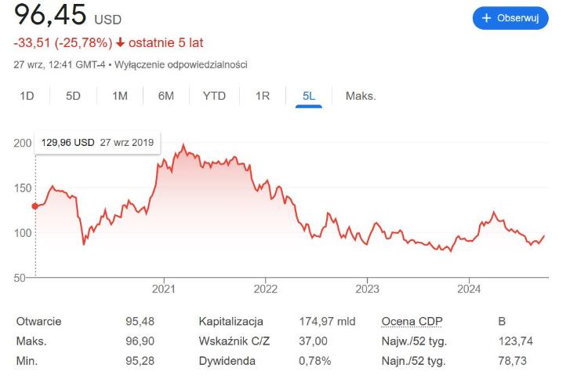Open the Maks. full history range
This screenshot has width=588, height=379.
coord(361,96)
